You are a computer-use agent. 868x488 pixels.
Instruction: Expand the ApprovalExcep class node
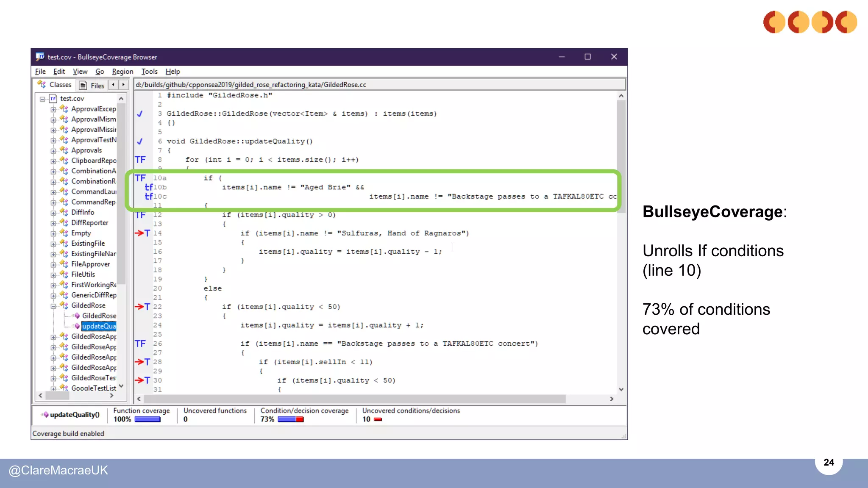[53, 109]
